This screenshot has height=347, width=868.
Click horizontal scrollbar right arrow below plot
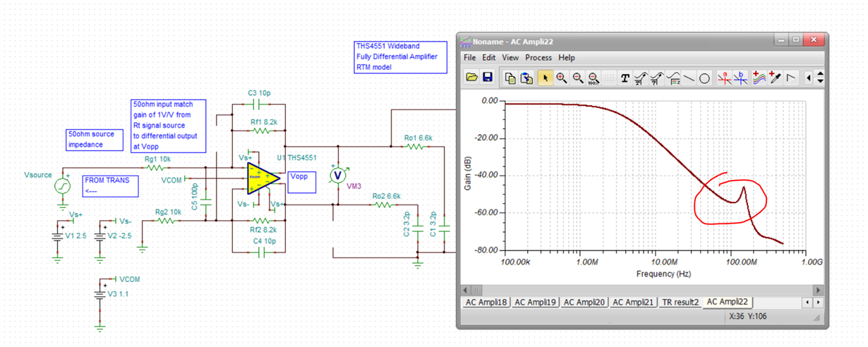(819, 290)
